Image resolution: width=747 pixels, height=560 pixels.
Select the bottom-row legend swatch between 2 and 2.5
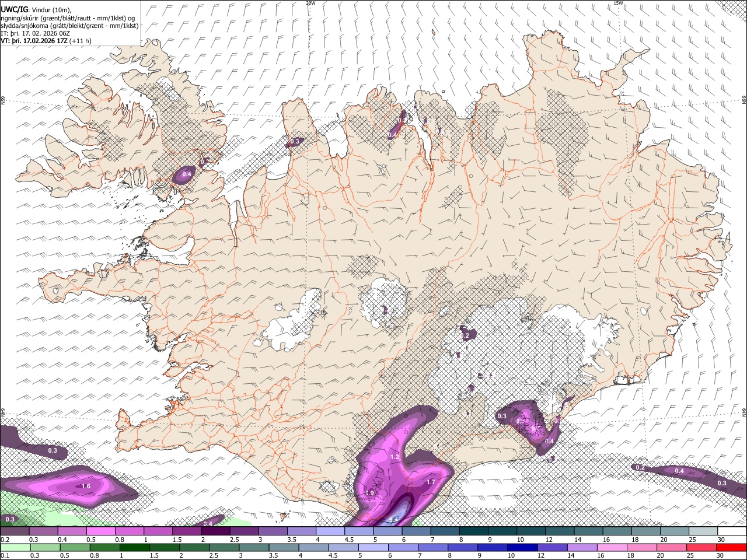pyautogui.click(x=194, y=547)
